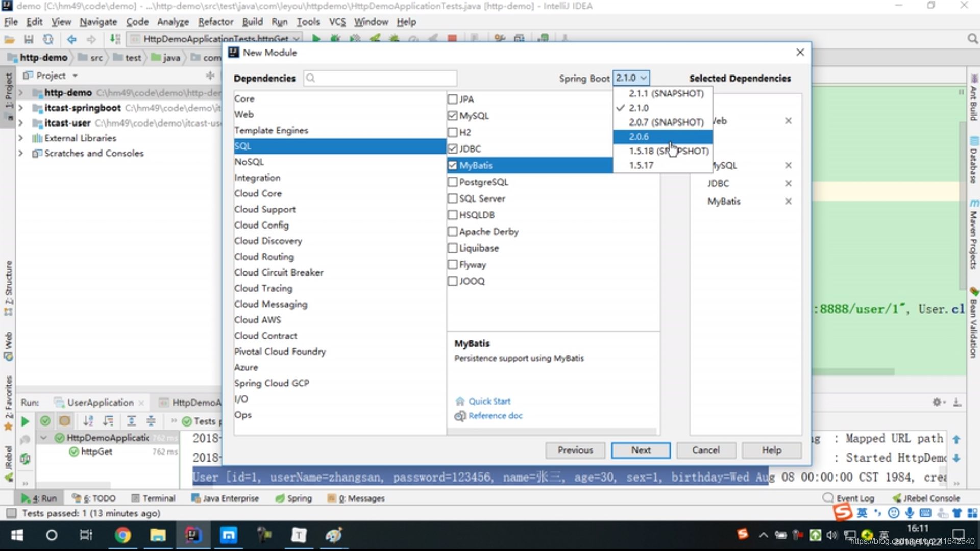Check the Flyway dependency checkbox

point(452,264)
